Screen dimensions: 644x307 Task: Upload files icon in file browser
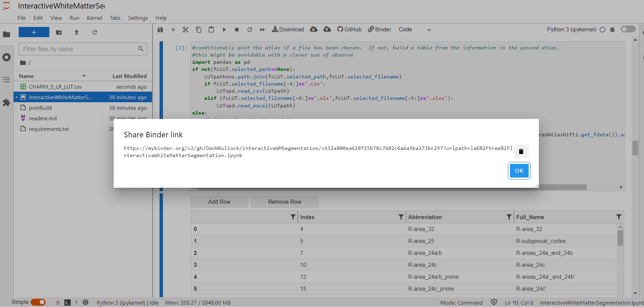tap(77, 32)
